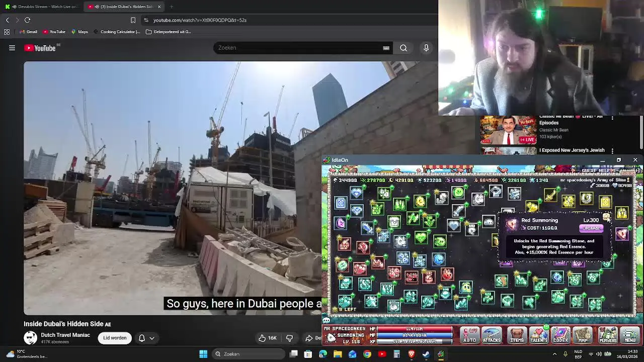Start YouTube voice search with microphone
Screen dimensions: 644x362
426,48
